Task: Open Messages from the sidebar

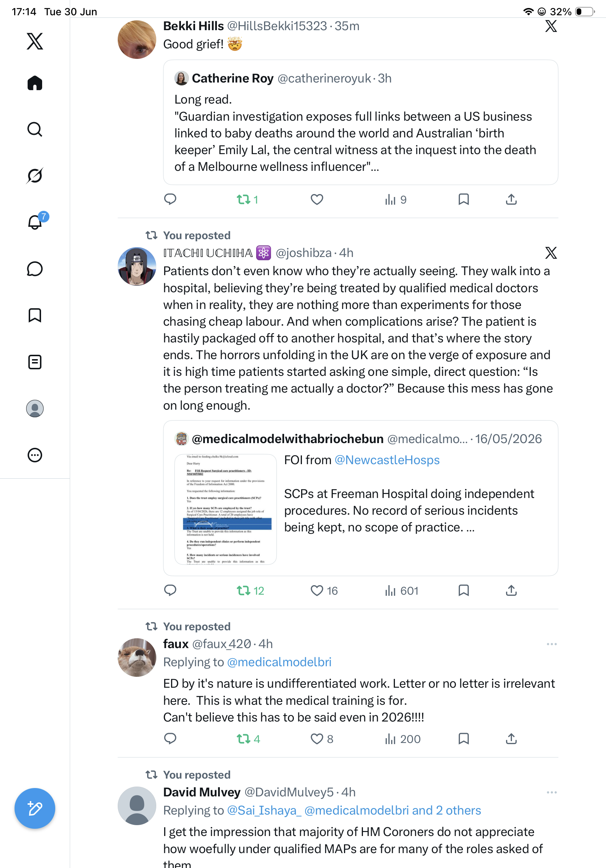Action: click(35, 269)
